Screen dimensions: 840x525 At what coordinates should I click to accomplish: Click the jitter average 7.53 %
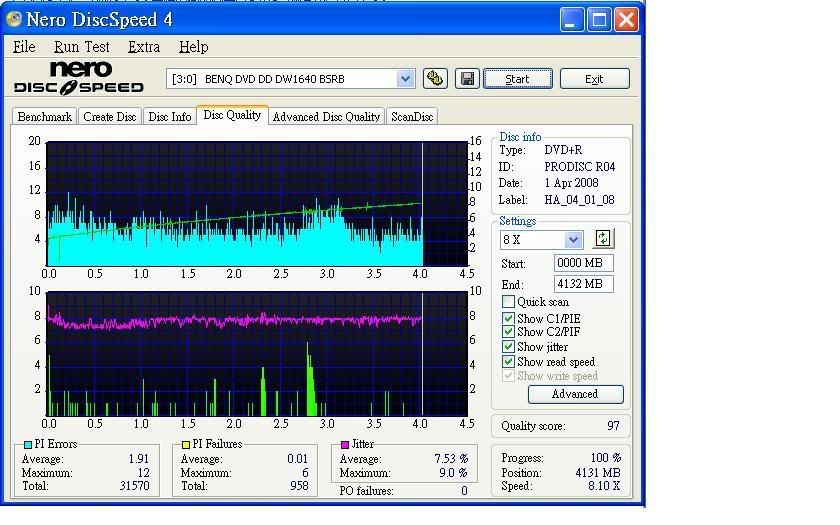[x=451, y=459]
